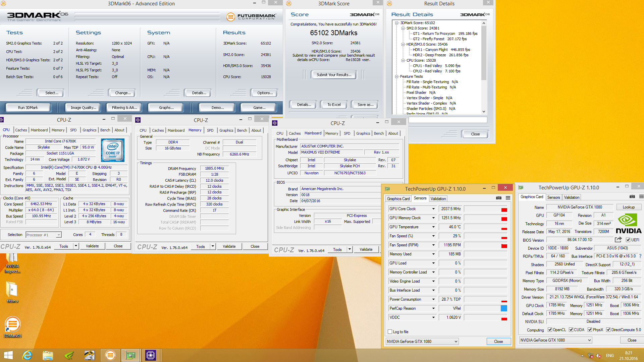
Task: Toggle the Log to file checkbox
Action: tap(390, 332)
